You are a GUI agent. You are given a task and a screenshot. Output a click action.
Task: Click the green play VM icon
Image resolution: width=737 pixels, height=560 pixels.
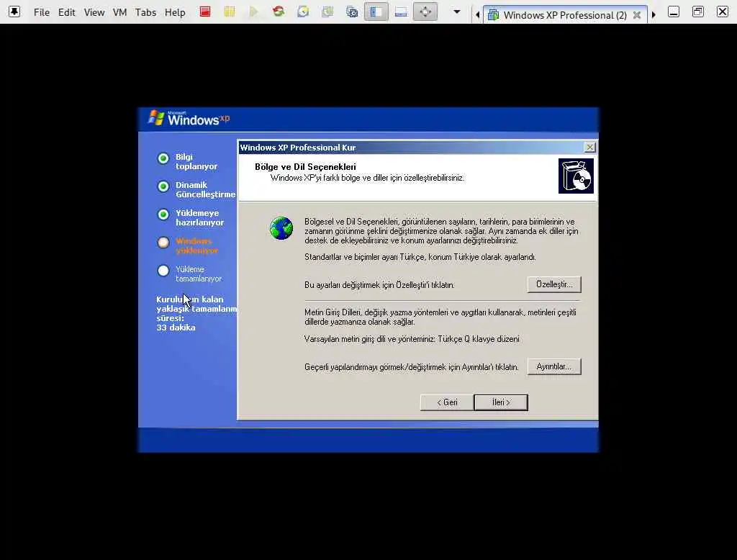pos(254,12)
